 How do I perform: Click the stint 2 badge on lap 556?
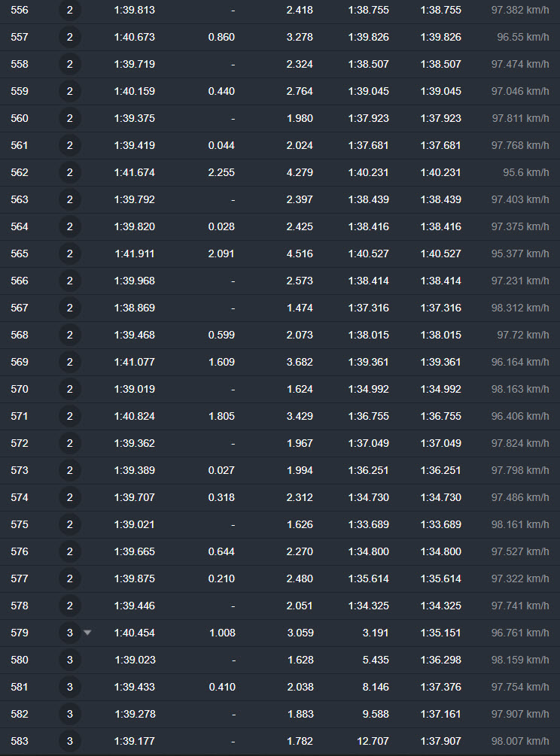pyautogui.click(x=70, y=10)
